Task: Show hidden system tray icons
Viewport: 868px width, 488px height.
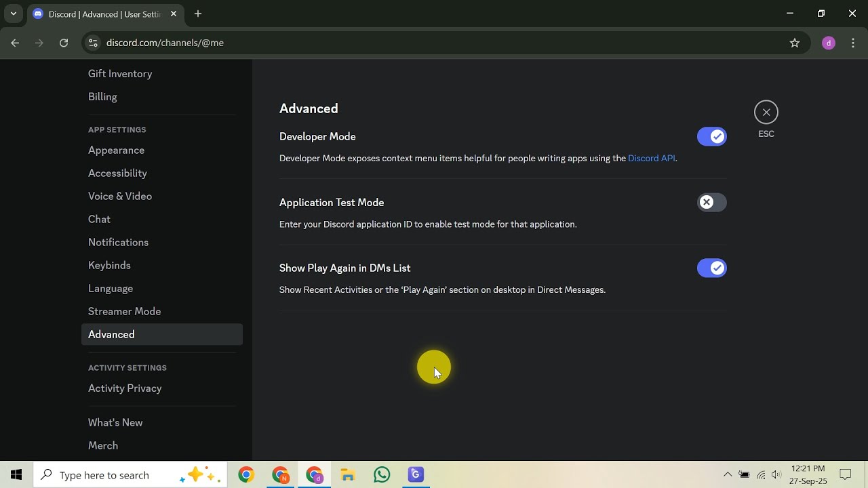Action: [728, 475]
